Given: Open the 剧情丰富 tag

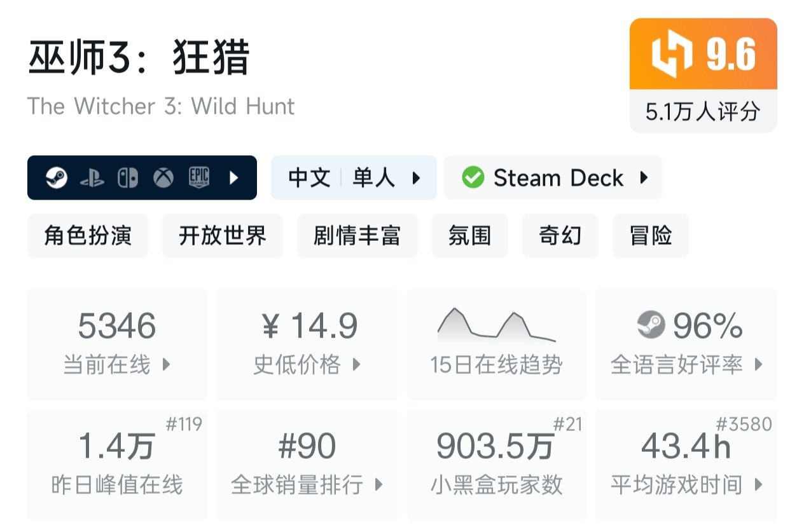Looking at the screenshot, I should (x=357, y=236).
